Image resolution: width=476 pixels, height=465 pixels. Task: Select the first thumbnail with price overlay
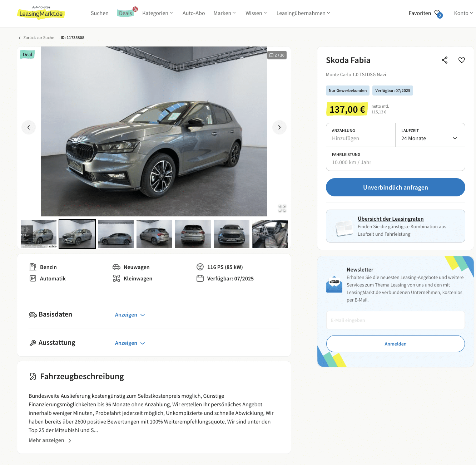click(x=39, y=234)
